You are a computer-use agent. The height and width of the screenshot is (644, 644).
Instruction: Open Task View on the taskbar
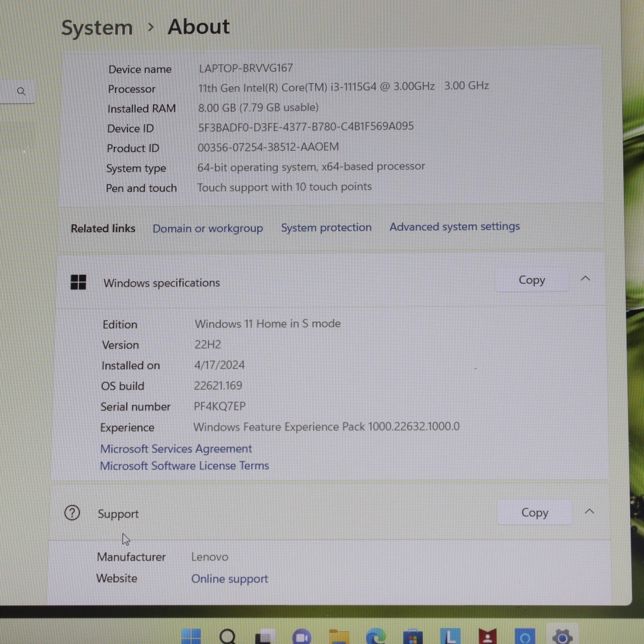(265, 636)
